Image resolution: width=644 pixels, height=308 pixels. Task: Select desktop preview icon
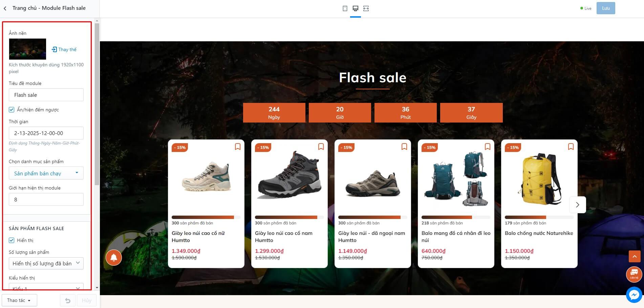coord(355,8)
